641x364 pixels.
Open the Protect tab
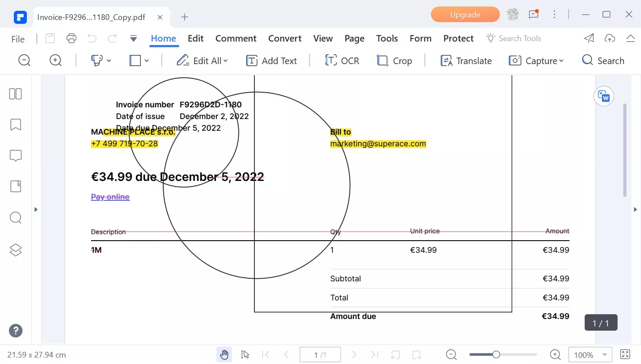click(459, 39)
